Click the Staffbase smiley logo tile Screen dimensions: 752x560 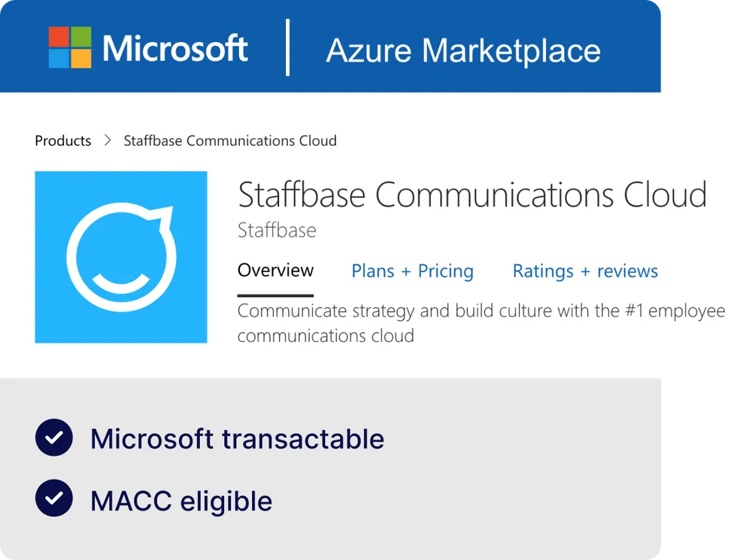[x=121, y=257]
